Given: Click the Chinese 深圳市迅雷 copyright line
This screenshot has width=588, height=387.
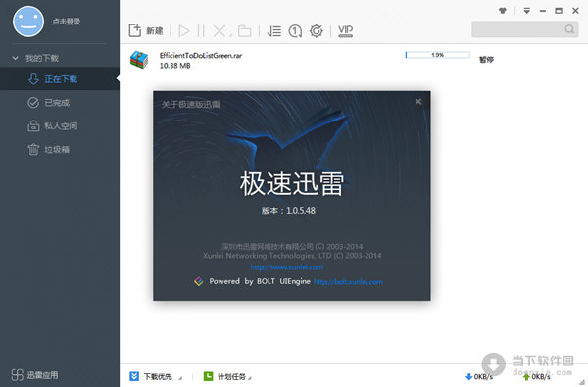Looking at the screenshot, I should pyautogui.click(x=292, y=246).
